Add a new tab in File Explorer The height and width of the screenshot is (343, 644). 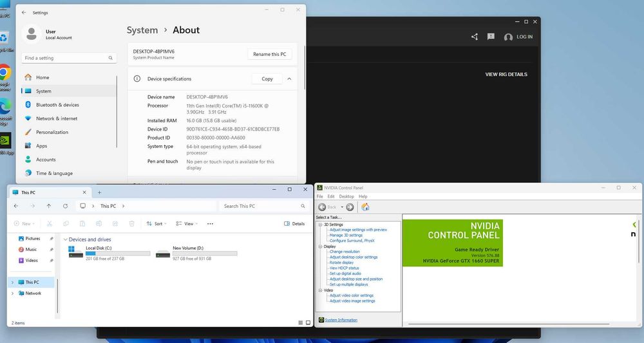[x=99, y=192]
